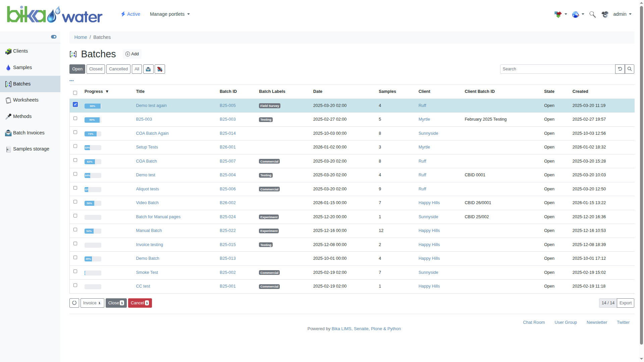Image resolution: width=644 pixels, height=362 pixels.
Task: Expand the Manage portlets dropdown
Action: pyautogui.click(x=170, y=14)
